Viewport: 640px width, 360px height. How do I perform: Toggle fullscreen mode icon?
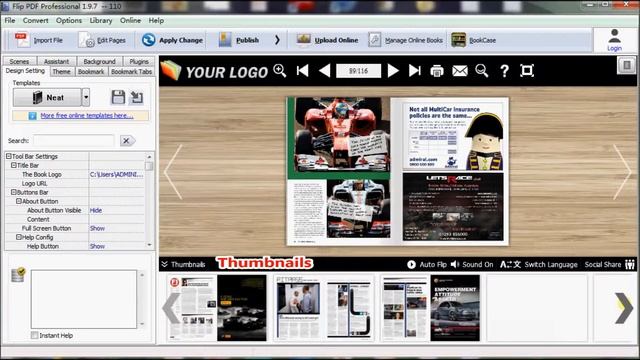point(527,71)
